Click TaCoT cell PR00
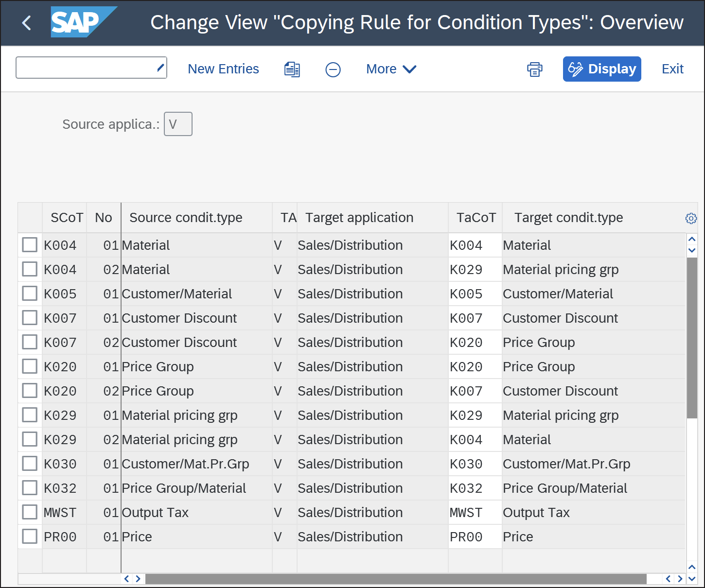Viewport: 705px width, 588px height. point(475,536)
